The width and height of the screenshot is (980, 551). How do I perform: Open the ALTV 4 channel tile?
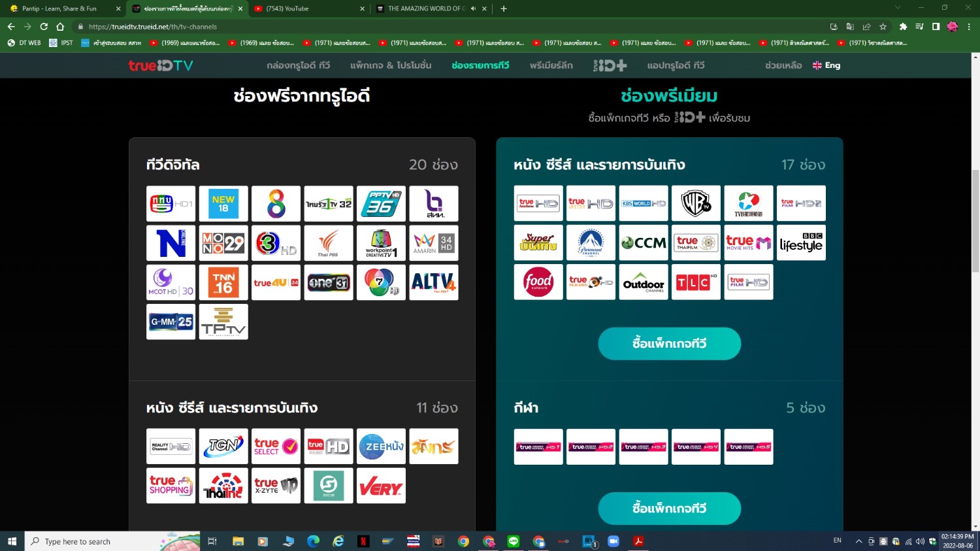(434, 282)
